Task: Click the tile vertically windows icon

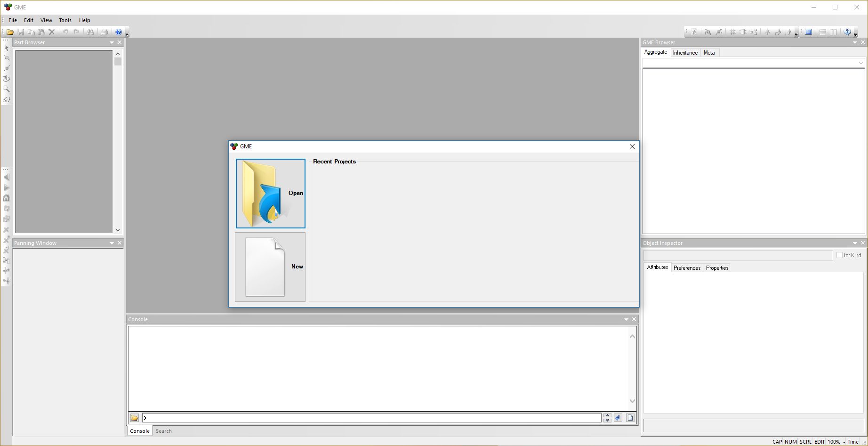Action: pos(833,32)
